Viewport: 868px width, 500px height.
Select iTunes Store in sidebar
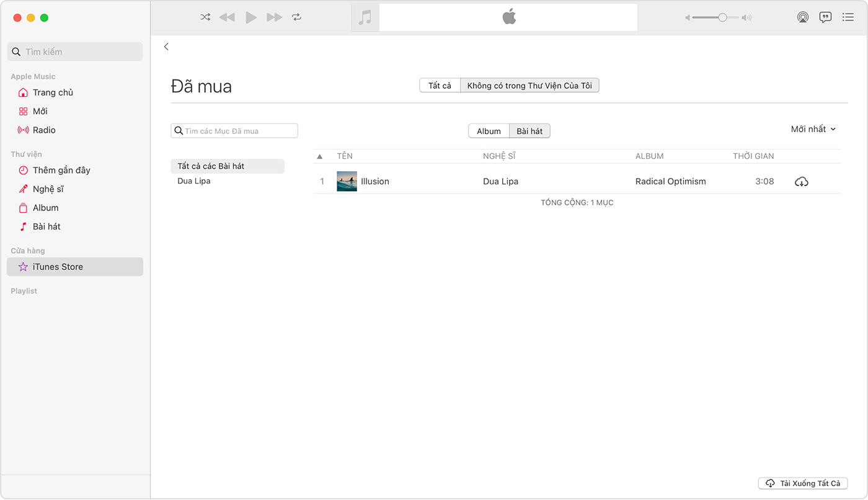[75, 267]
